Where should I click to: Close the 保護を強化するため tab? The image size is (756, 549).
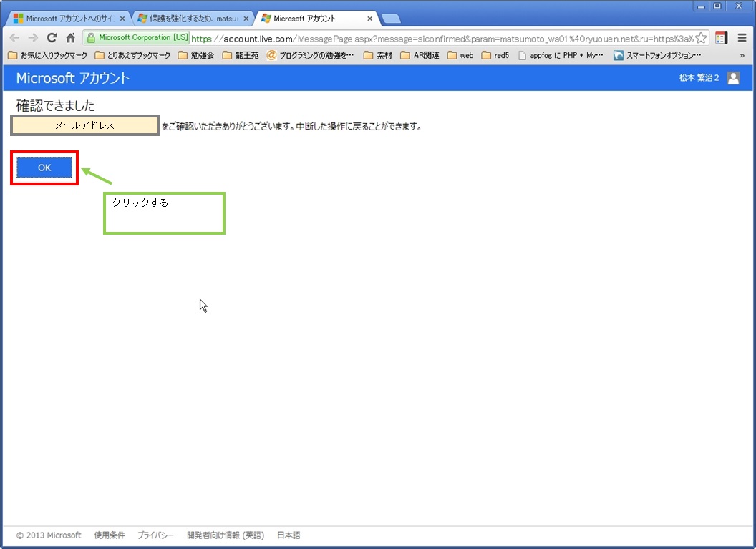click(x=246, y=19)
